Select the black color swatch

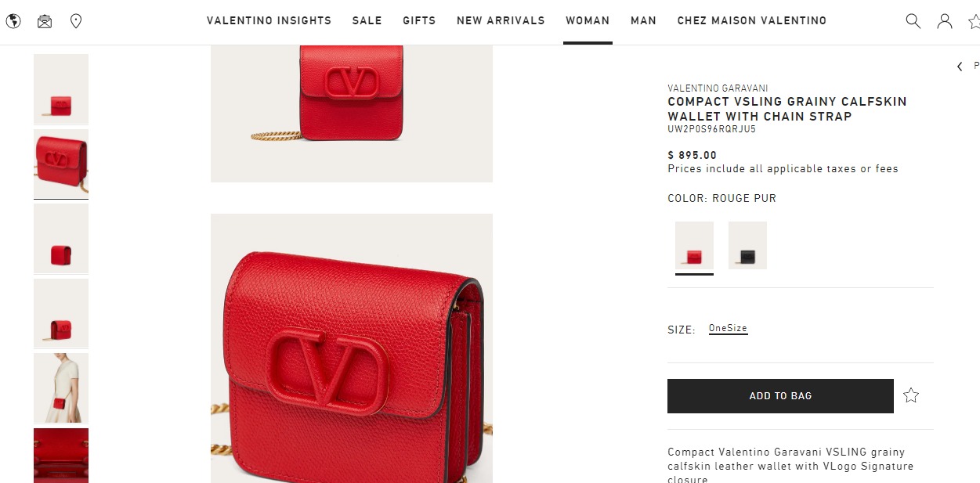(747, 246)
